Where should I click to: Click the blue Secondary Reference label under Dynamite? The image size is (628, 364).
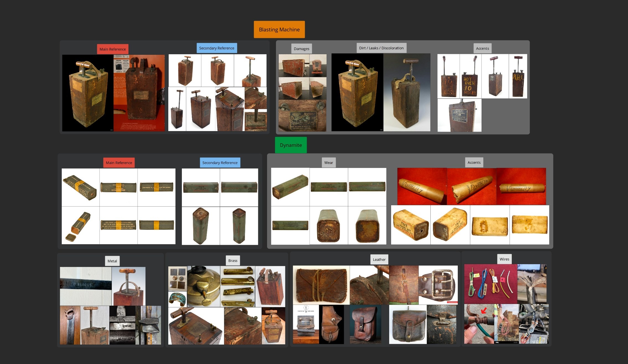(220, 163)
